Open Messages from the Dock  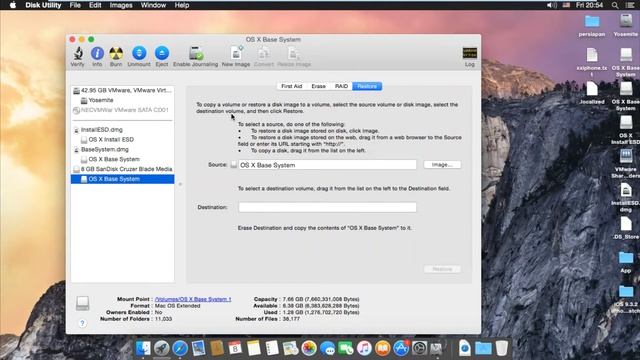327,348
